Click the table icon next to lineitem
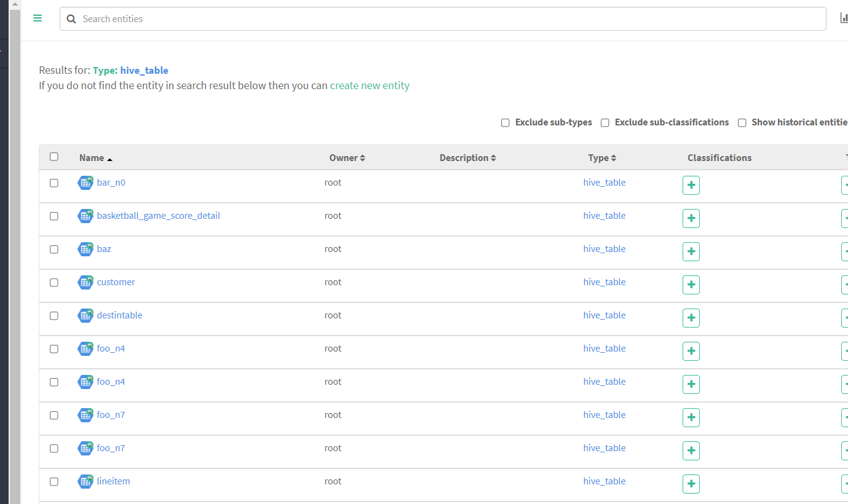 (85, 481)
